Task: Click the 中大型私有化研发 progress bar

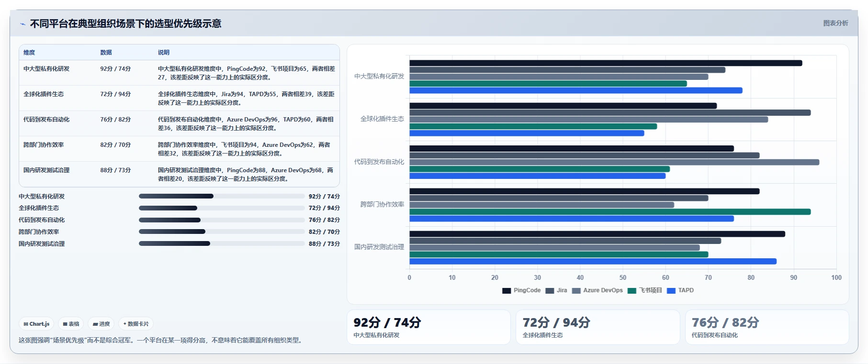Action: pos(222,196)
